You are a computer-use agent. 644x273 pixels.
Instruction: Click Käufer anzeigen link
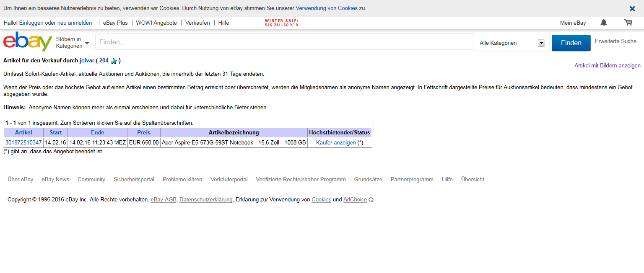336,143
